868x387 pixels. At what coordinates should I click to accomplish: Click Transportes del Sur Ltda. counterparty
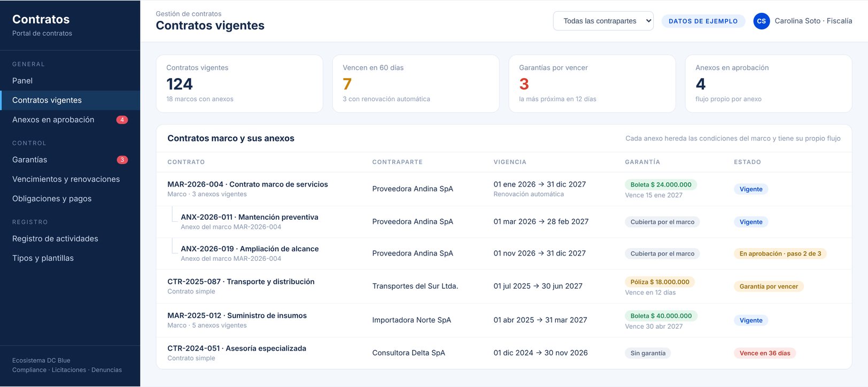[x=415, y=286]
